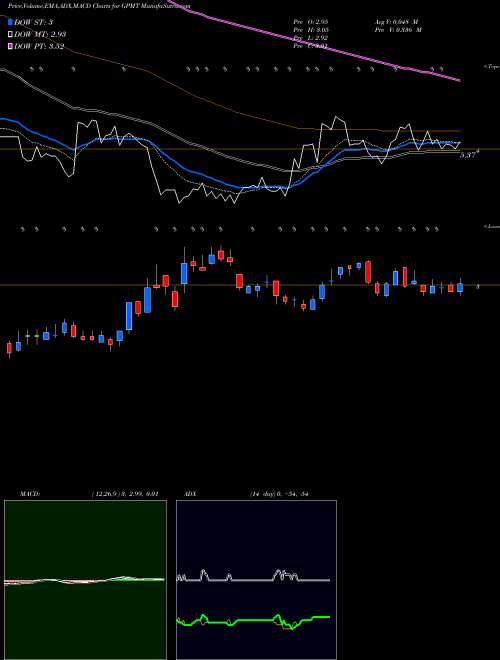Click the MACD '(12,26,9)' parameters text

(106, 493)
